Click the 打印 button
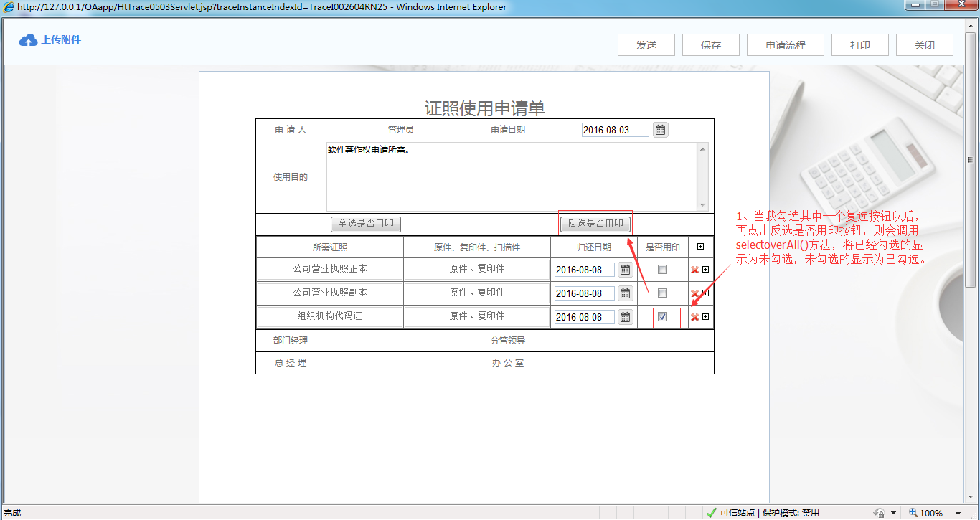The width and height of the screenshot is (980, 520). click(859, 44)
